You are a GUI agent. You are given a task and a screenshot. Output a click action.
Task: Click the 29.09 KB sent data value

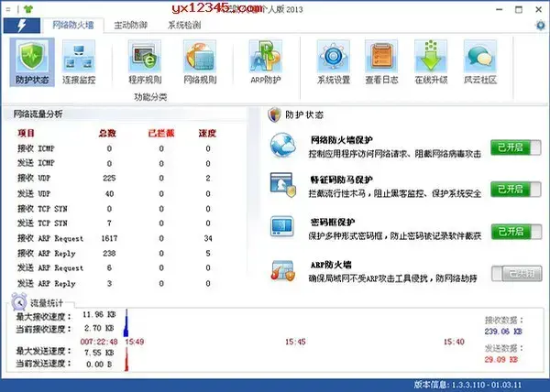click(x=501, y=359)
